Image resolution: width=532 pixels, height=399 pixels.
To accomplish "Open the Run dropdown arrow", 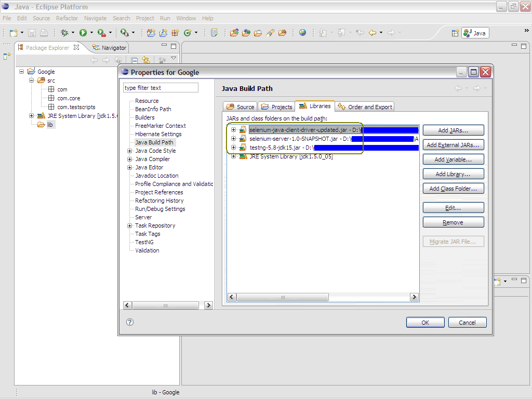I will point(91,33).
